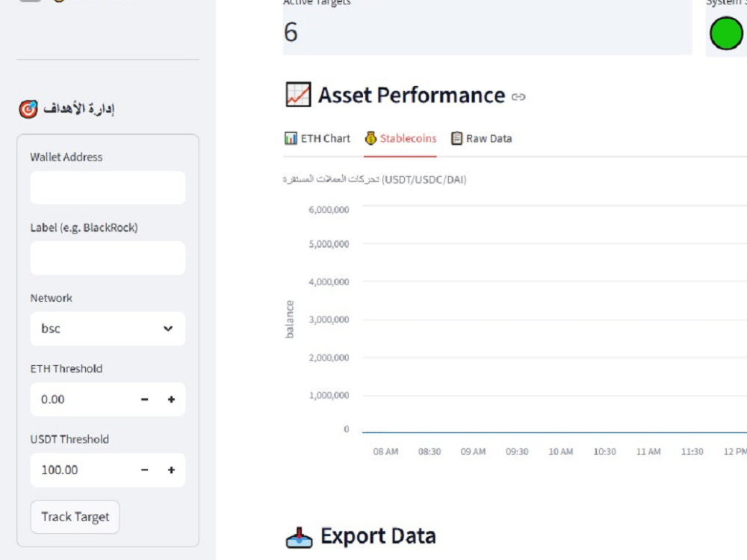Click the clipboard icon on Raw Data tab
Screen dimensions: 747x560
pyautogui.click(x=456, y=138)
